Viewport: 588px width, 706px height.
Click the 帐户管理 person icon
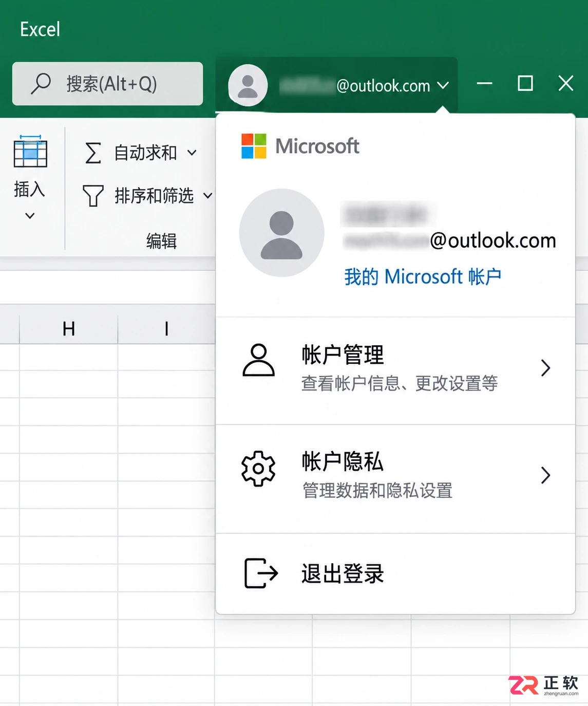(x=258, y=360)
